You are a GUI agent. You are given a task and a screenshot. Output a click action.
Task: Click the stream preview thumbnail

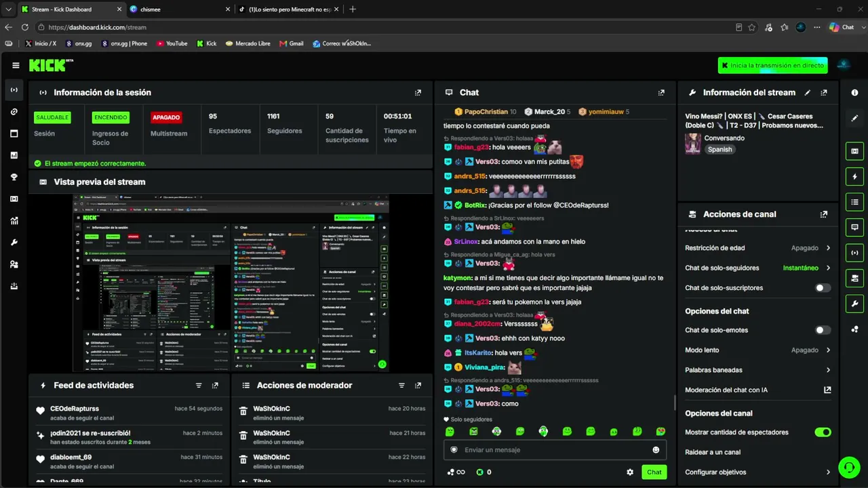pyautogui.click(x=231, y=283)
